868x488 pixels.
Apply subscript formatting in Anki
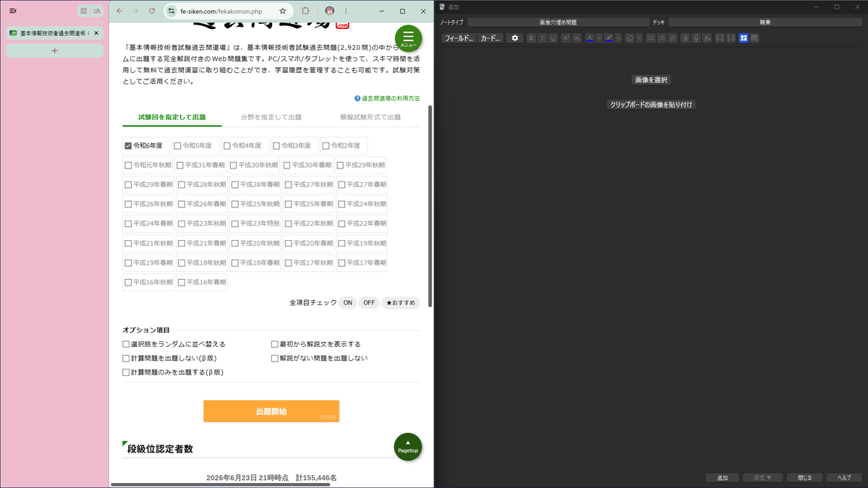pyautogui.click(x=576, y=38)
